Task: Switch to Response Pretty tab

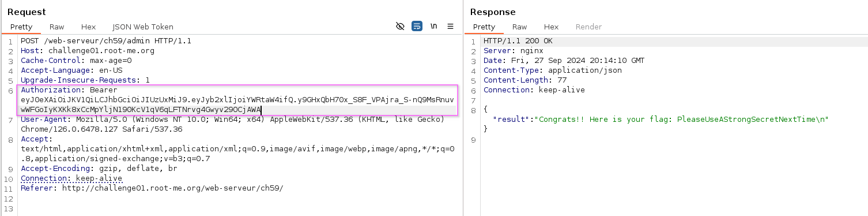Action: click(484, 27)
